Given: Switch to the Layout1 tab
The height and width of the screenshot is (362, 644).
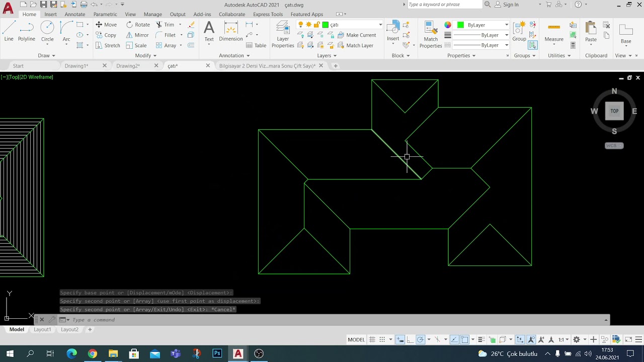Looking at the screenshot, I should coord(42,329).
